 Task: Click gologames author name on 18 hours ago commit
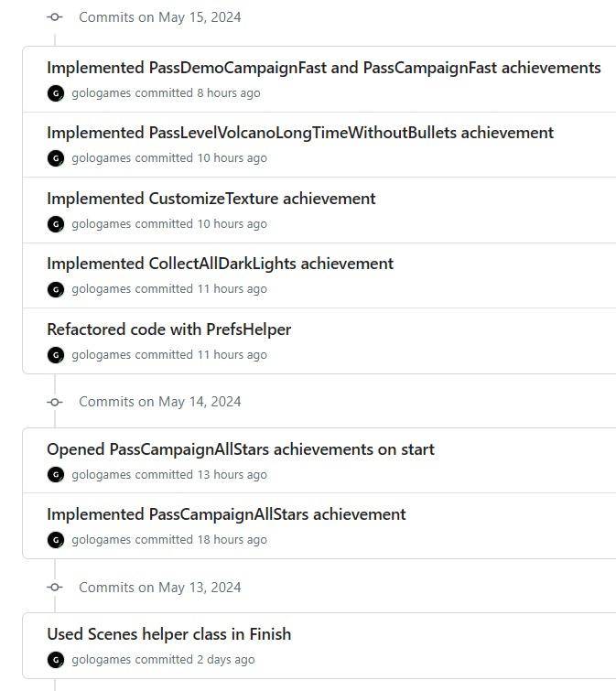[x=102, y=540]
